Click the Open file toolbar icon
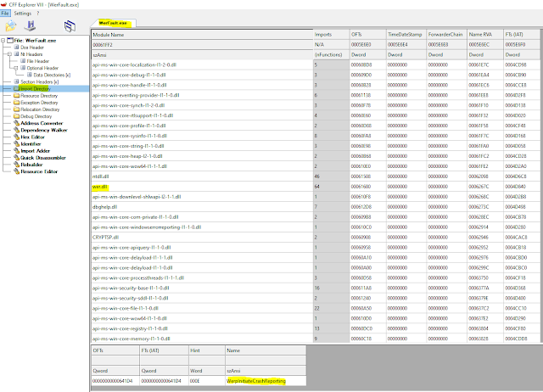The width and height of the screenshot is (543, 392). click(x=11, y=26)
